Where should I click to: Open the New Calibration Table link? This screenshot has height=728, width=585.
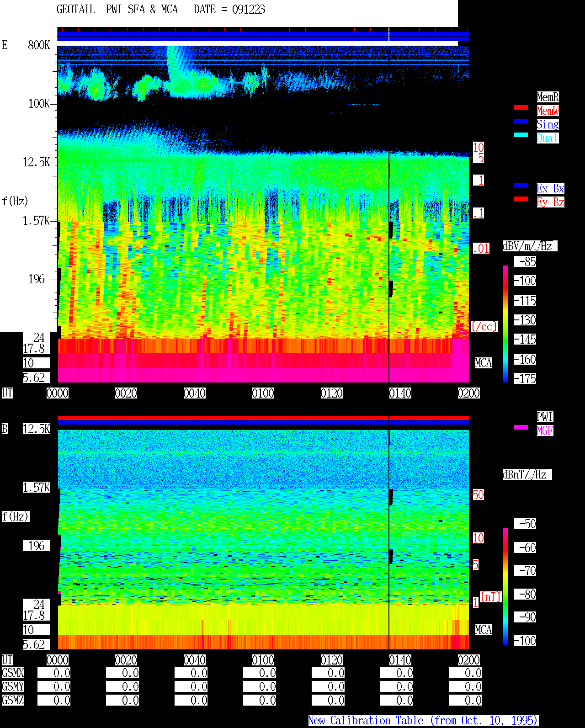coord(423,720)
